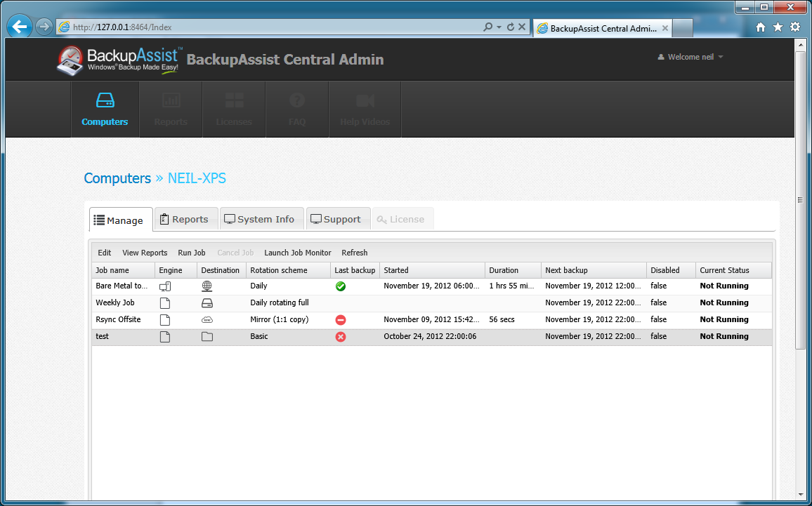This screenshot has height=506, width=812.
Task: Sort by Started column header
Action: [433, 270]
